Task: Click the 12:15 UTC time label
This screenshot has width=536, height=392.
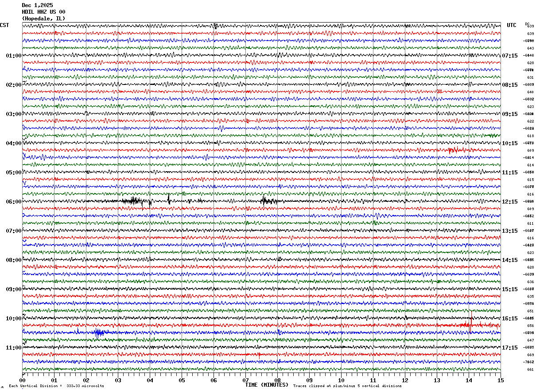Action: pos(510,202)
